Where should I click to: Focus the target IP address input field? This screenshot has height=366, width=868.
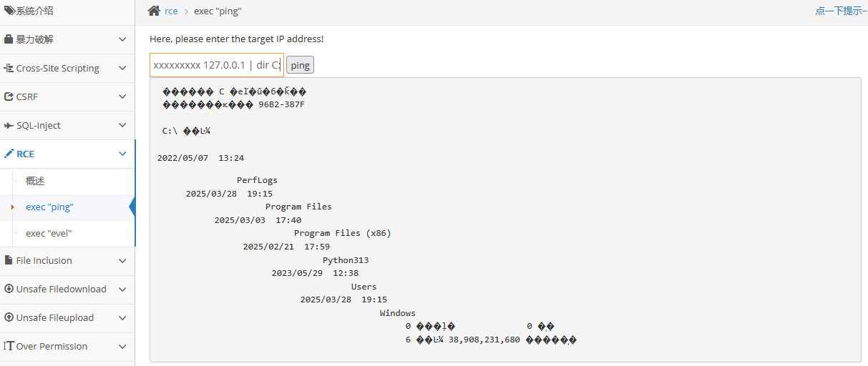pos(216,65)
